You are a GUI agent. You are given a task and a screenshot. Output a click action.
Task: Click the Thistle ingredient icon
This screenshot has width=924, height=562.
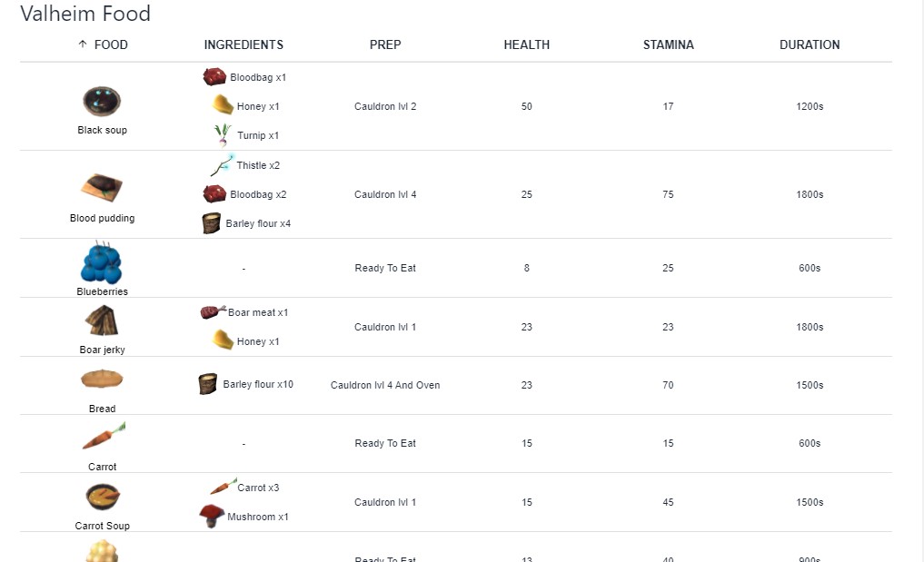(223, 164)
